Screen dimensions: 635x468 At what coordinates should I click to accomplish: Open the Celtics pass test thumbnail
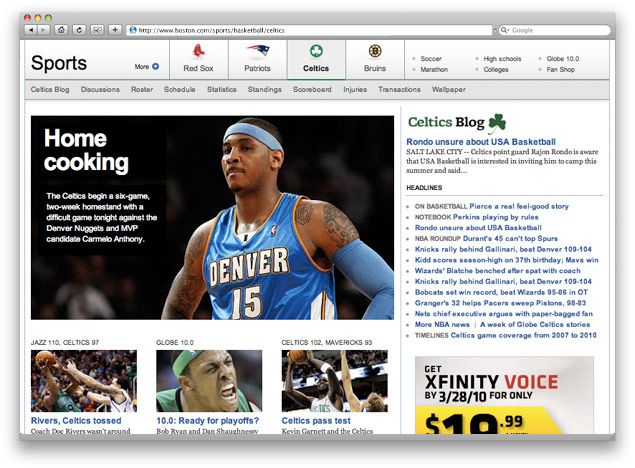pos(335,381)
